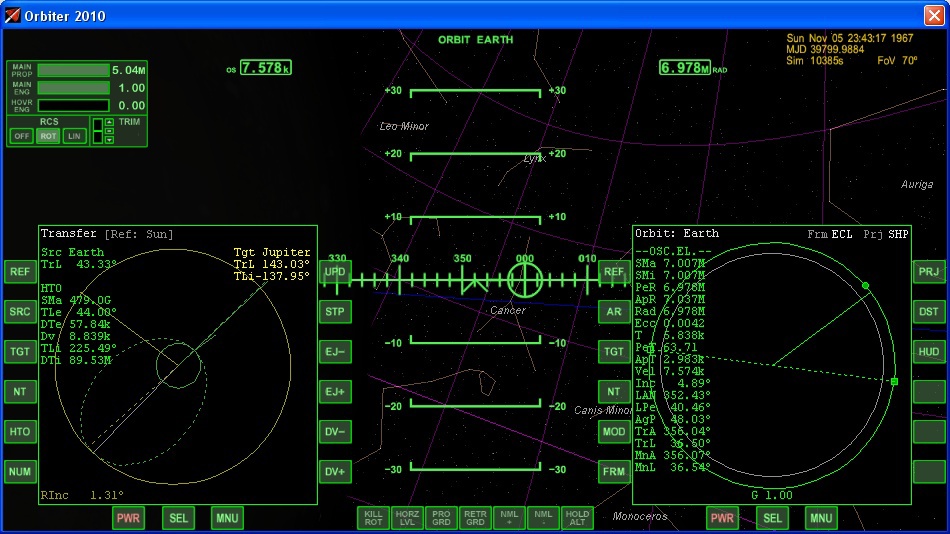
Task: Click the Tgt Jupiter label
Action: (x=272, y=252)
